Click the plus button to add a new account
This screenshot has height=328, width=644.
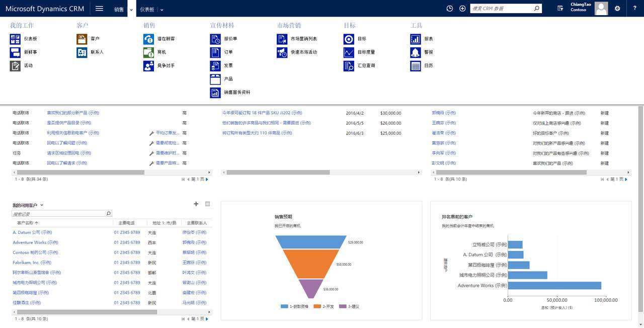(x=196, y=204)
